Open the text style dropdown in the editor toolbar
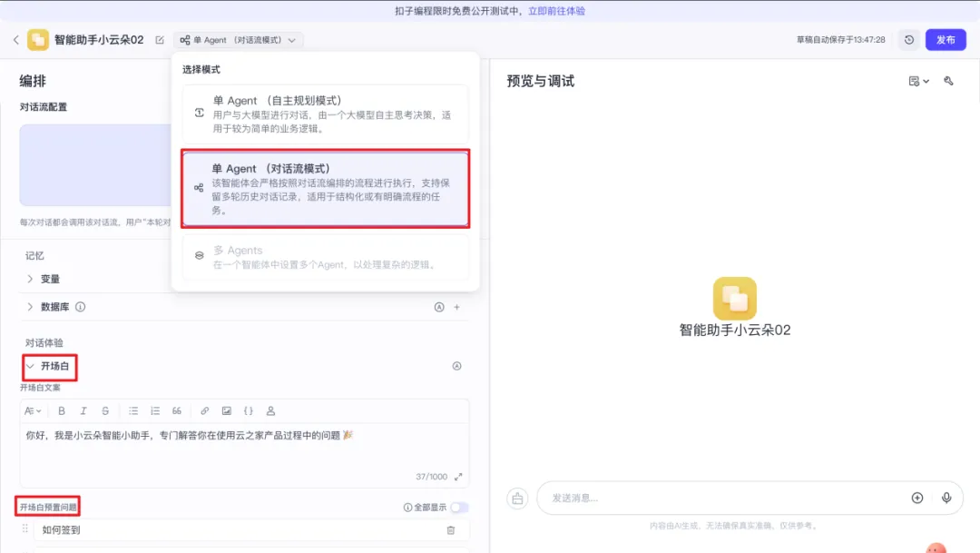The height and width of the screenshot is (553, 980). [x=33, y=411]
